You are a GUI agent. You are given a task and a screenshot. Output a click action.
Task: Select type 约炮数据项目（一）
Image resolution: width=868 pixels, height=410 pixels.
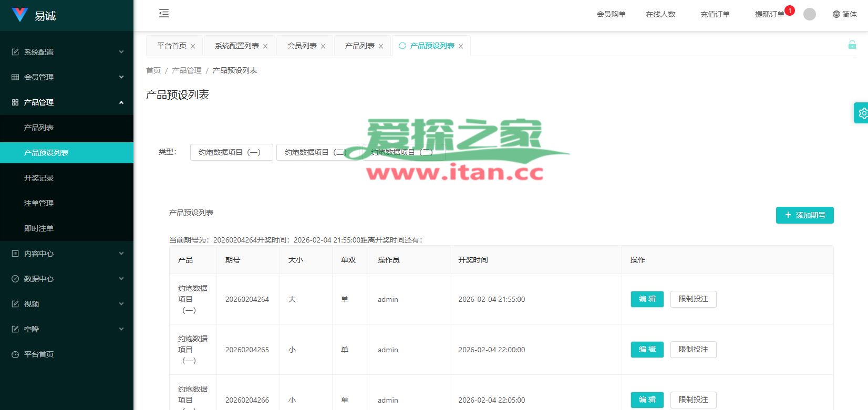(x=231, y=152)
